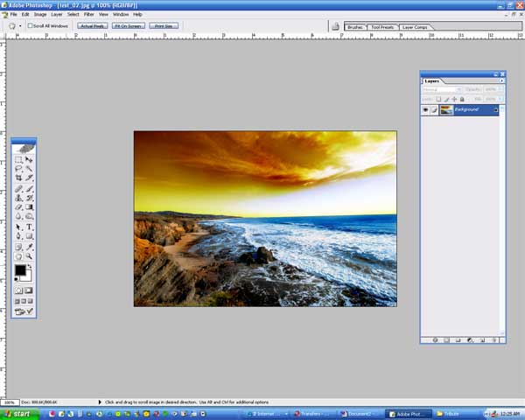
Task: Open the layer Opacity slider arrow
Action: point(500,89)
